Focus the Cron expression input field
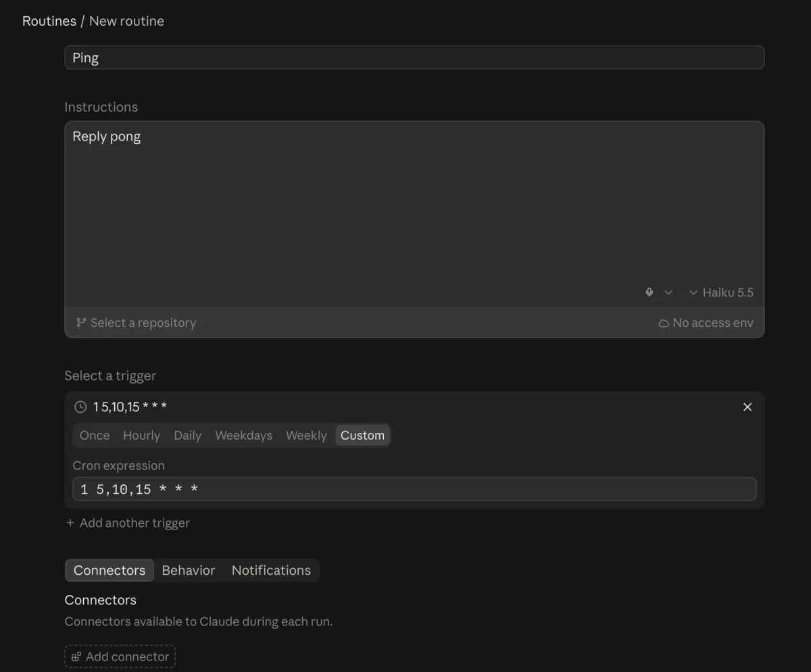This screenshot has width=811, height=672. (x=414, y=489)
